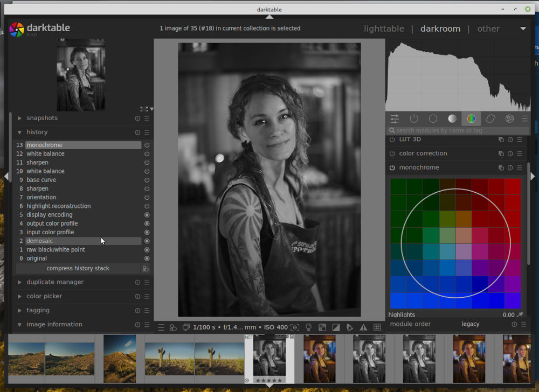Open the base modules group circle icon
Image resolution: width=539 pixels, height=392 pixels.
pos(433,119)
